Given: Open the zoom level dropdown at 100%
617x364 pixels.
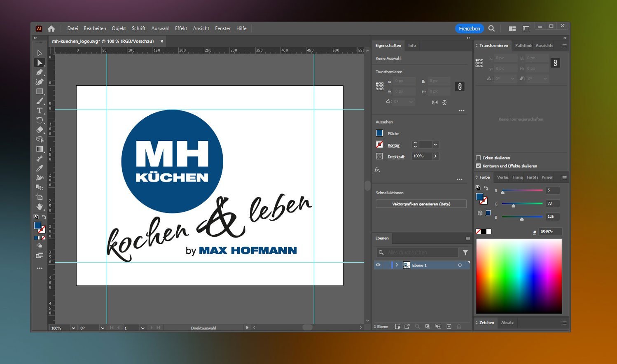Looking at the screenshot, I should (73, 328).
